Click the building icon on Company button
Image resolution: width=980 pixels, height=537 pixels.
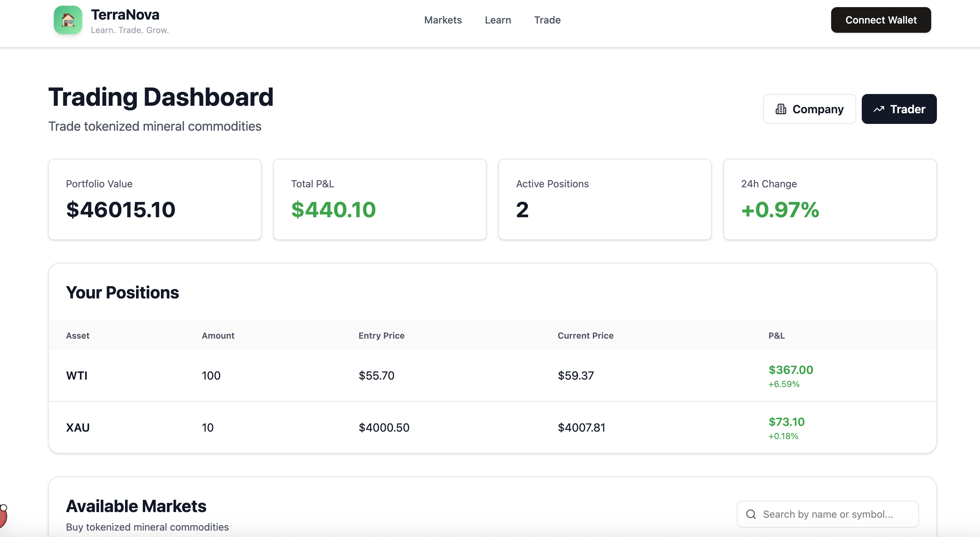(x=781, y=109)
